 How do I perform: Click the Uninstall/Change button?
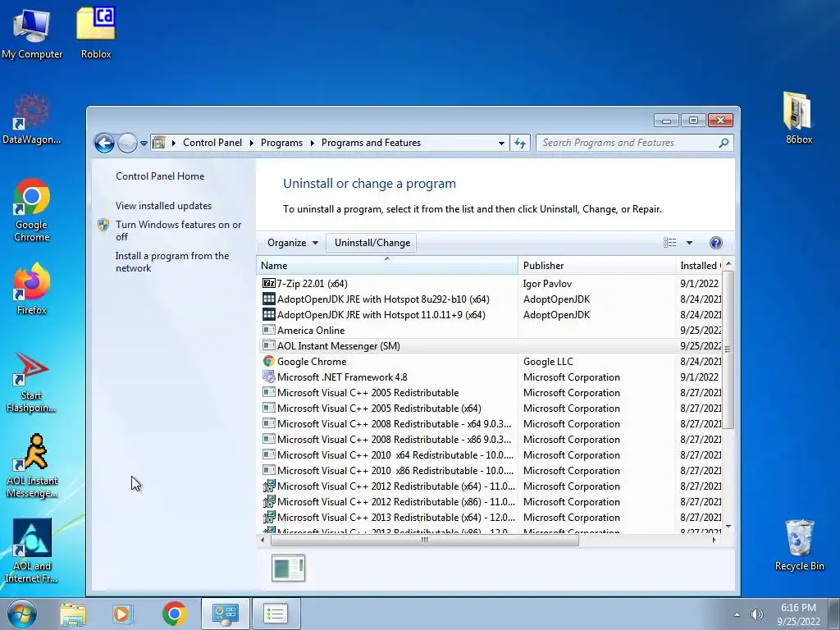(x=372, y=243)
